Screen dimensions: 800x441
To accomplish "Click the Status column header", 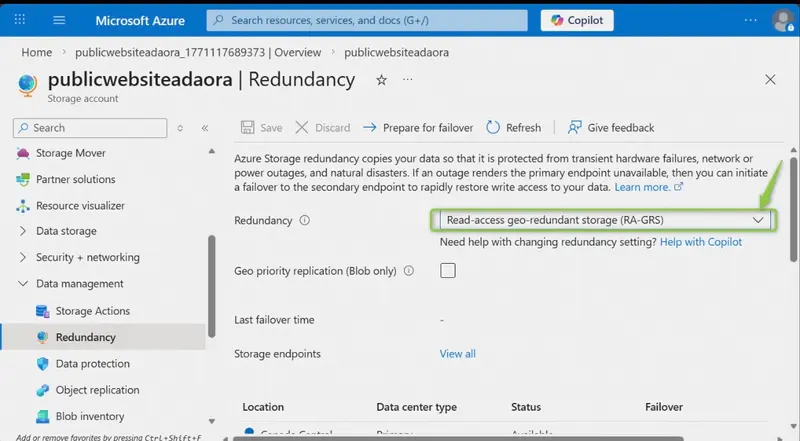I will [x=526, y=407].
